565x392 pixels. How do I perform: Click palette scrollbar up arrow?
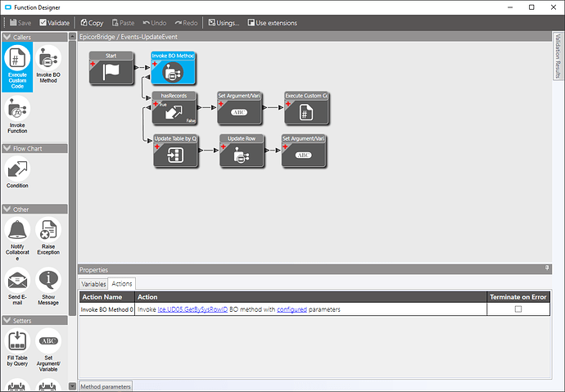click(x=72, y=36)
